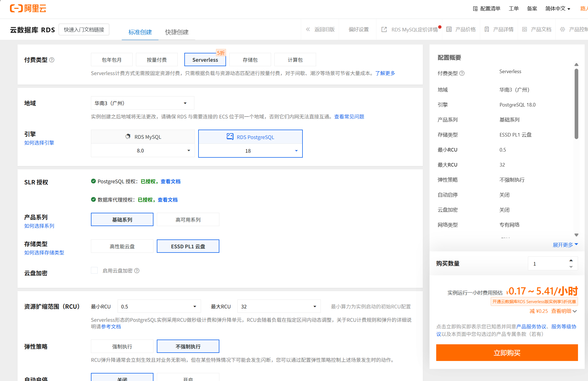This screenshot has height=381, width=588.
Task: Decrease purchase quantity with down arrow
Action: coord(571,267)
